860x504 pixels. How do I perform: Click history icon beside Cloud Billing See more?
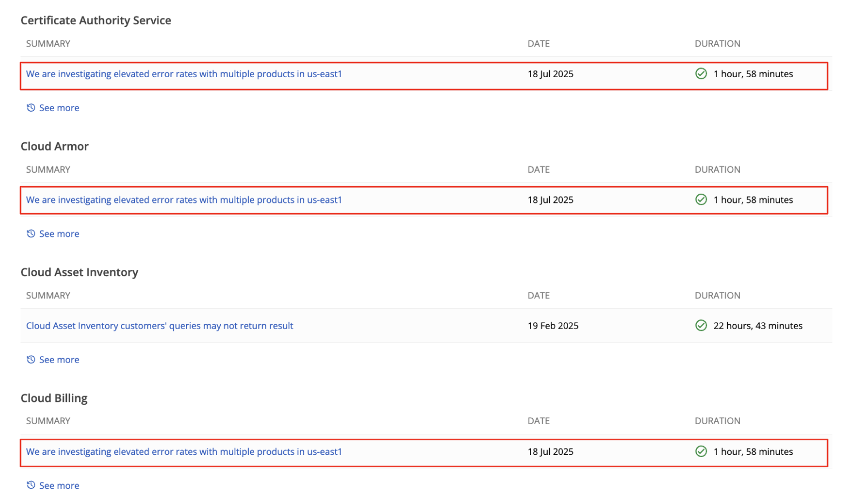(x=31, y=485)
